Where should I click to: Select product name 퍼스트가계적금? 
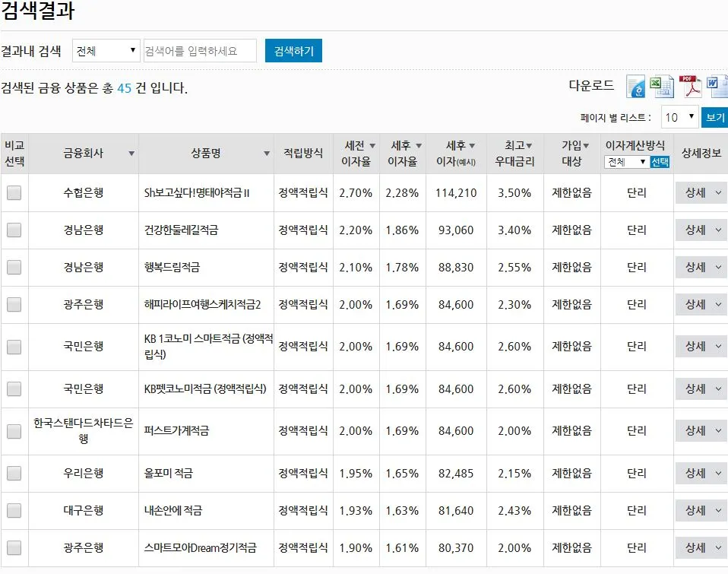[176, 431]
